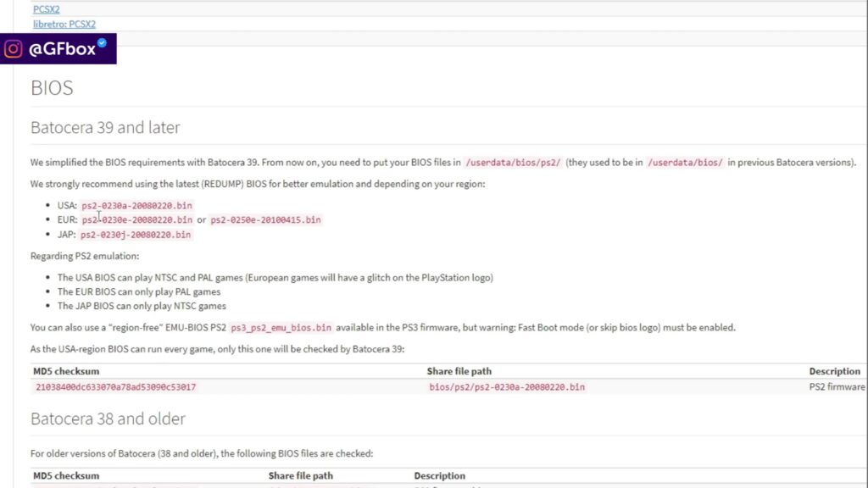The image size is (868, 488).
Task: Click EUR BIOS filename ps2-0250e-20100415.bin
Action: tap(265, 220)
